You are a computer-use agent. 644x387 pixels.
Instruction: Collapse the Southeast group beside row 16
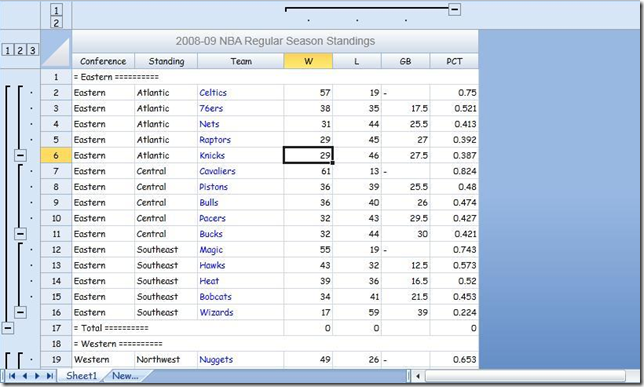point(20,312)
